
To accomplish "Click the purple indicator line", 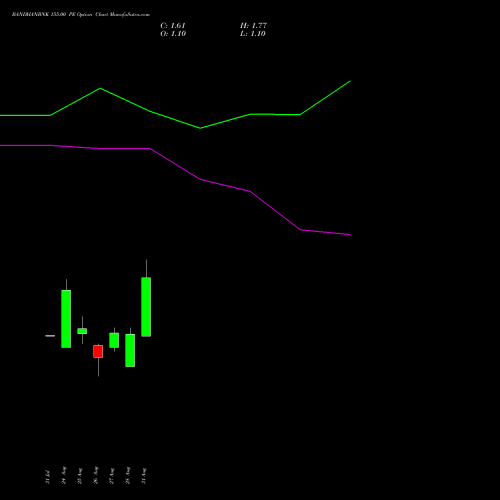I will point(200,179).
